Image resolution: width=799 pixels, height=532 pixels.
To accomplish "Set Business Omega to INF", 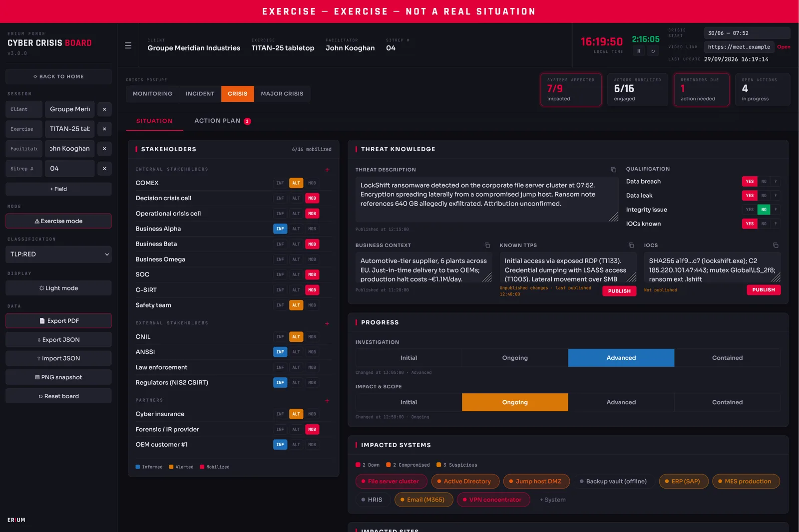I will [x=280, y=260].
